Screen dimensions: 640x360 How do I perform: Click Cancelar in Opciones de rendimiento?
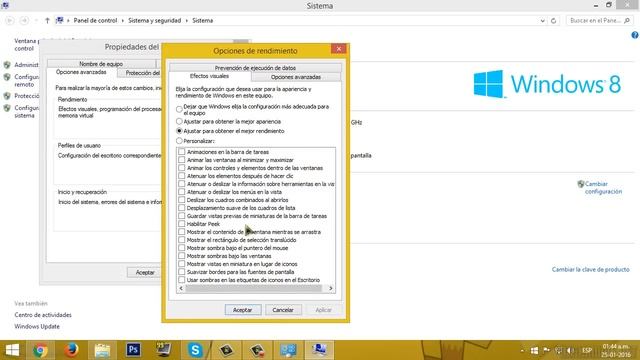pos(283,310)
